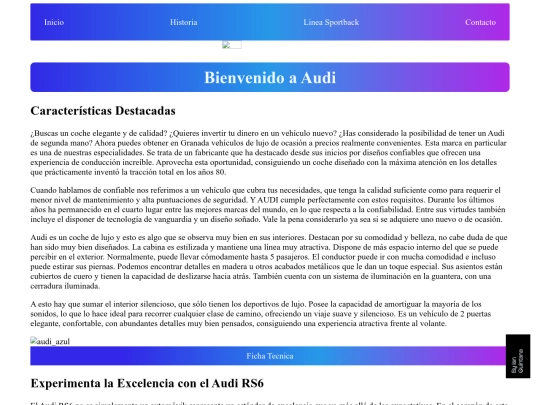
Task: Click the Bienvenido a Audi banner heading
Action: [270, 77]
